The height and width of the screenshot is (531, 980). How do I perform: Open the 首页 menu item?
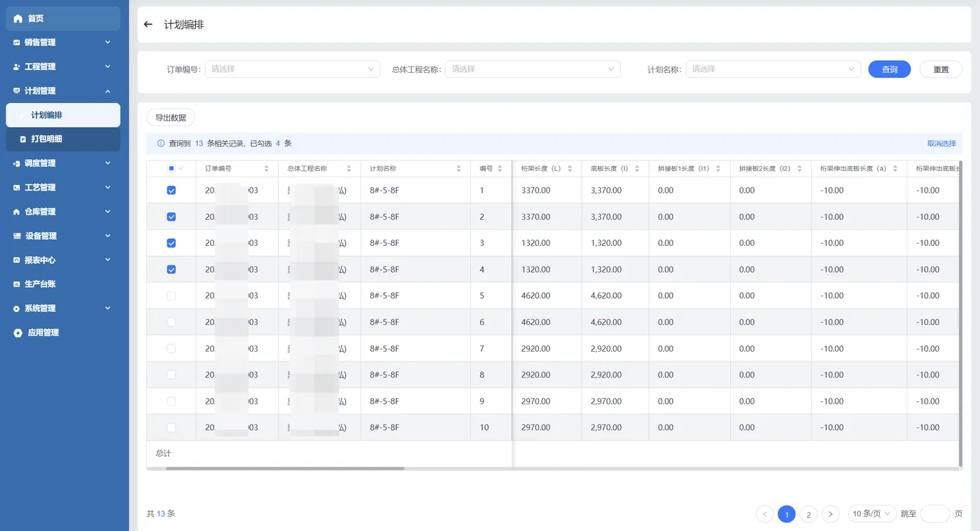click(63, 19)
